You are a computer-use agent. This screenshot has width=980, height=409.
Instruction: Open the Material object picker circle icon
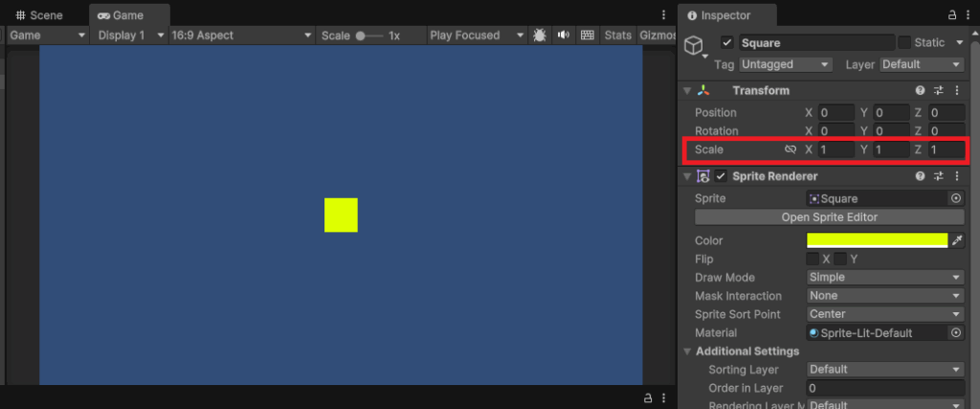click(x=956, y=333)
